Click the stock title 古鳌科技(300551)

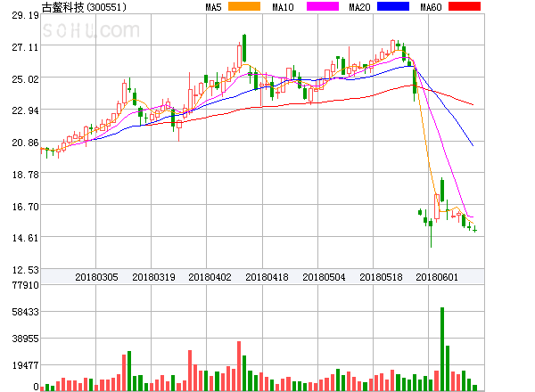coord(84,7)
